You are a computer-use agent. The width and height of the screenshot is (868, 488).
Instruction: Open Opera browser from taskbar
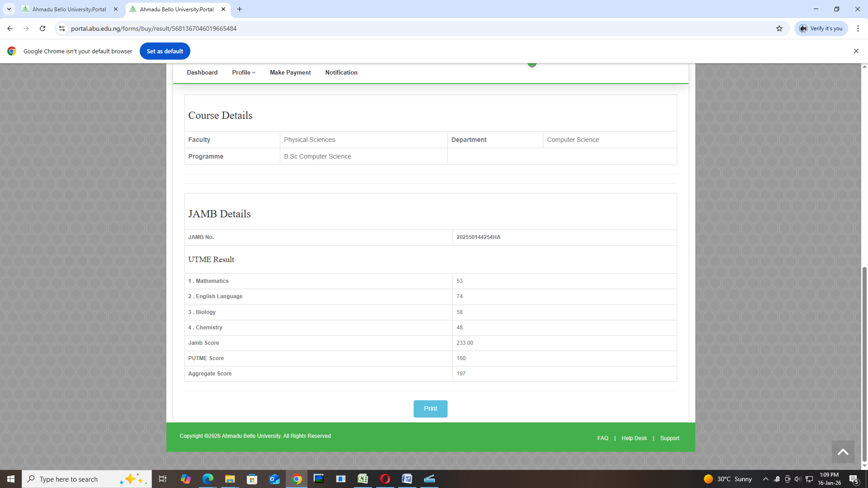[385, 479]
